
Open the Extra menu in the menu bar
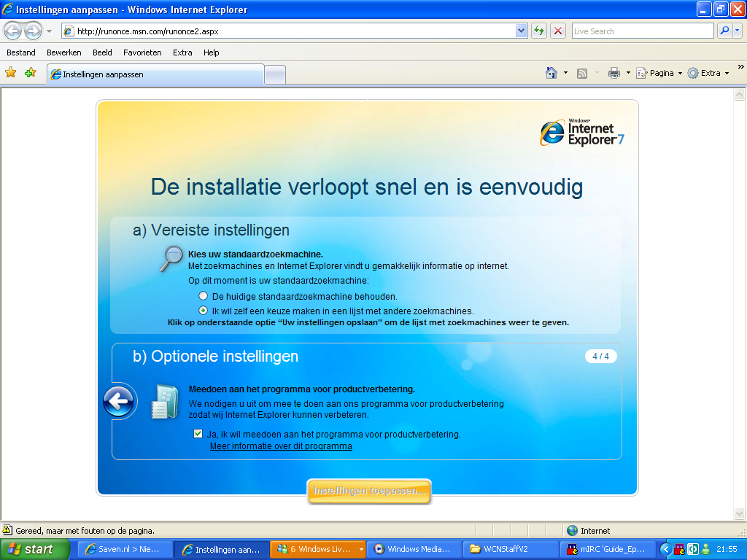(x=182, y=52)
